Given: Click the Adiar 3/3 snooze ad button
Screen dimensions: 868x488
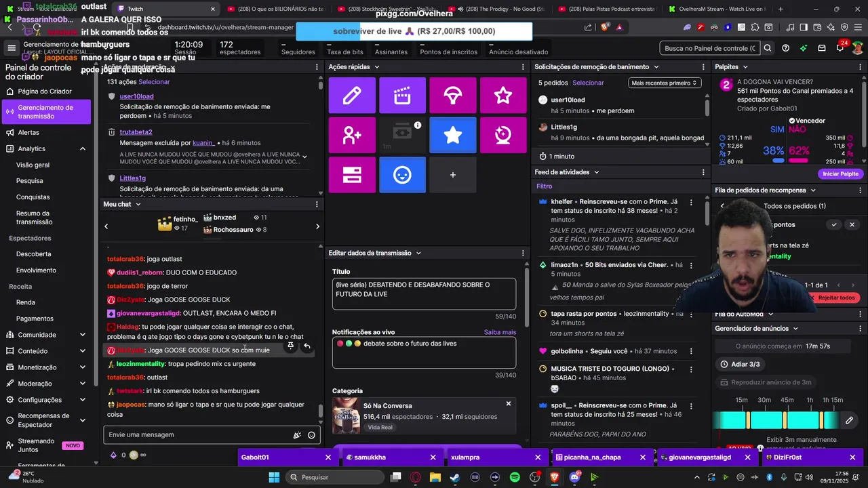Looking at the screenshot, I should 740,364.
